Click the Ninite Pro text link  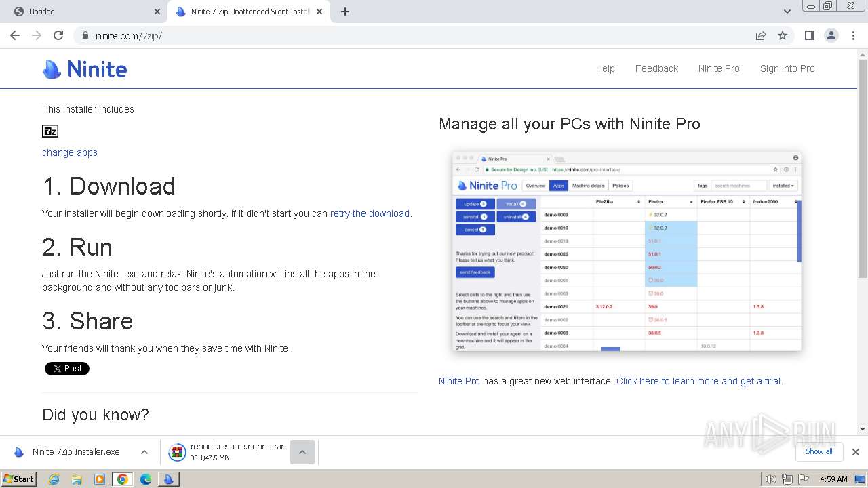tap(459, 381)
